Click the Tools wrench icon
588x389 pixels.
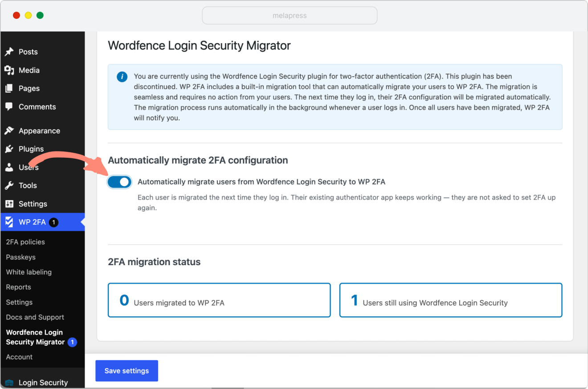9,185
